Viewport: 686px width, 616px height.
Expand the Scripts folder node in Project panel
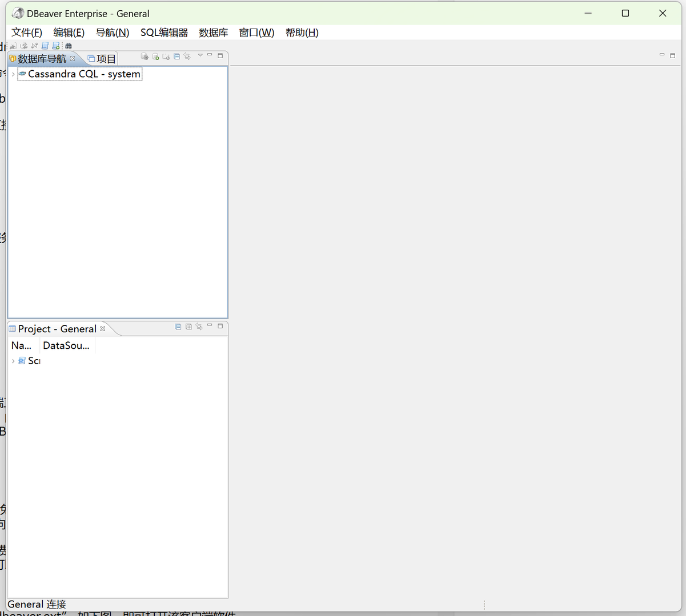point(13,361)
